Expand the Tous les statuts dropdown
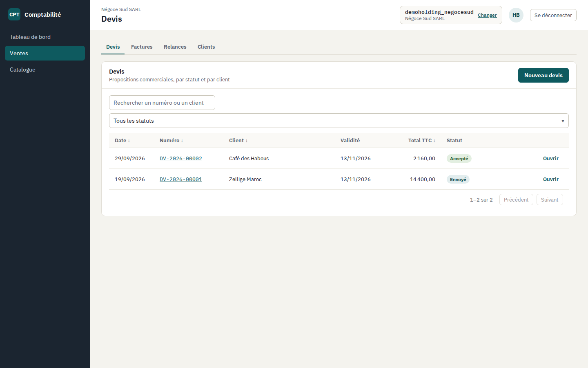The width and height of the screenshot is (588, 368). pyautogui.click(x=339, y=121)
